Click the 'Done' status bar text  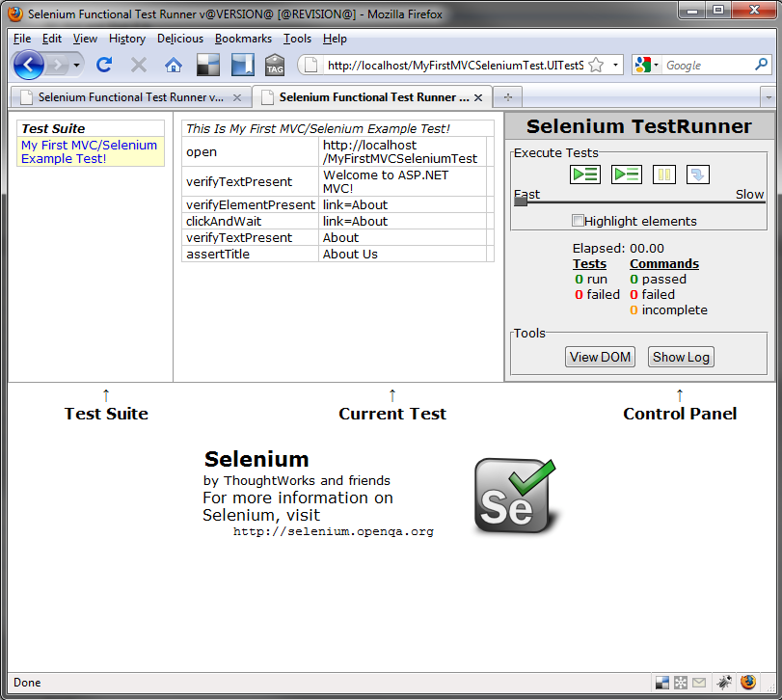[x=27, y=683]
